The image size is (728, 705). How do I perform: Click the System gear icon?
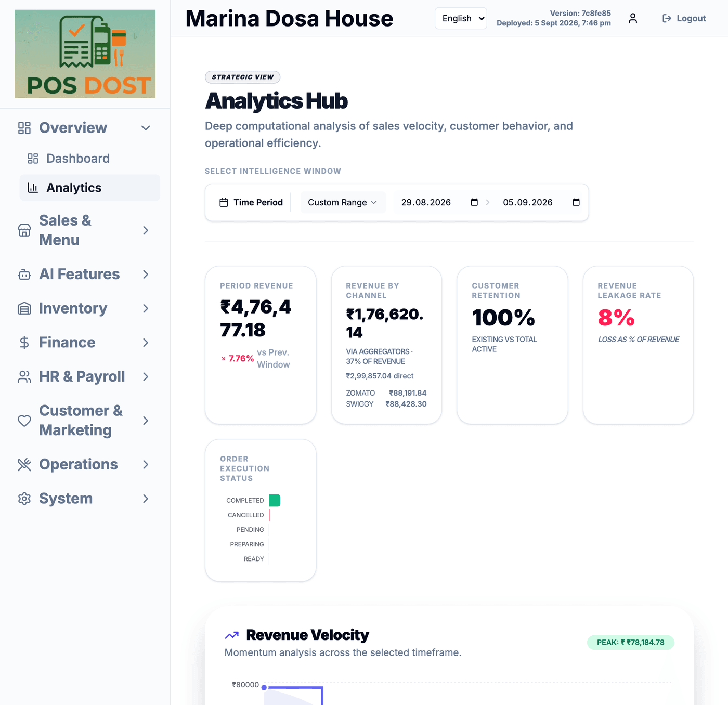coord(24,499)
